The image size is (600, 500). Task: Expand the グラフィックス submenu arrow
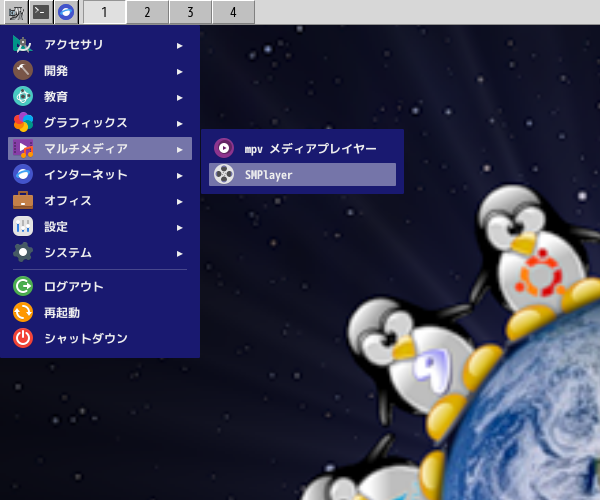pyautogui.click(x=179, y=124)
